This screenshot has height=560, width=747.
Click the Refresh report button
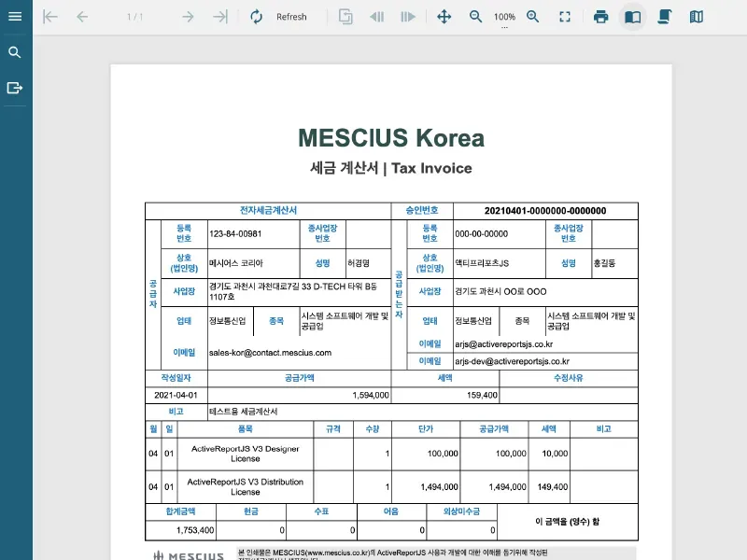coord(278,17)
